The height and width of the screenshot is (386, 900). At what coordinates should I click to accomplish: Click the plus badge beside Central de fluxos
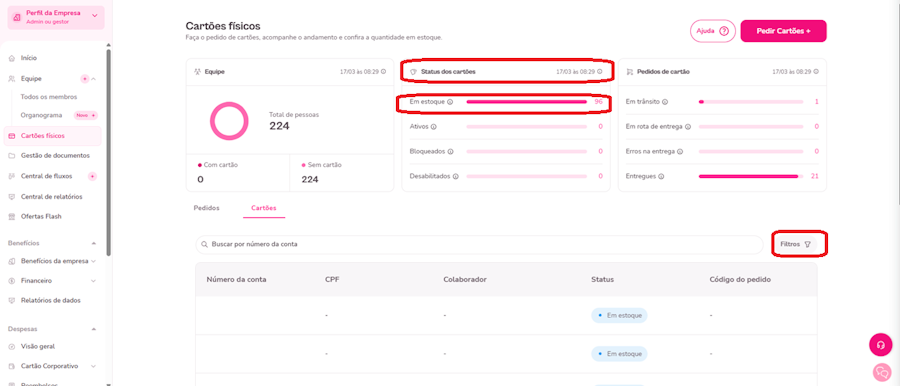[92, 176]
